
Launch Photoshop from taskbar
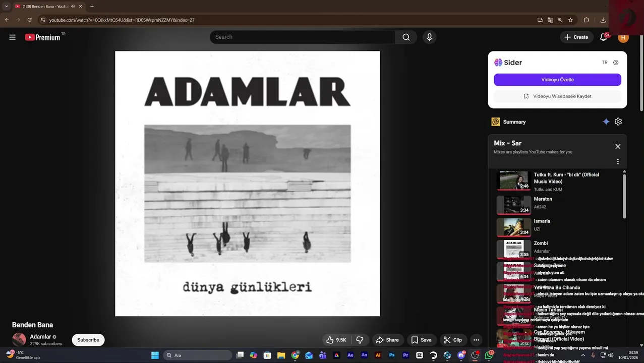point(392,355)
